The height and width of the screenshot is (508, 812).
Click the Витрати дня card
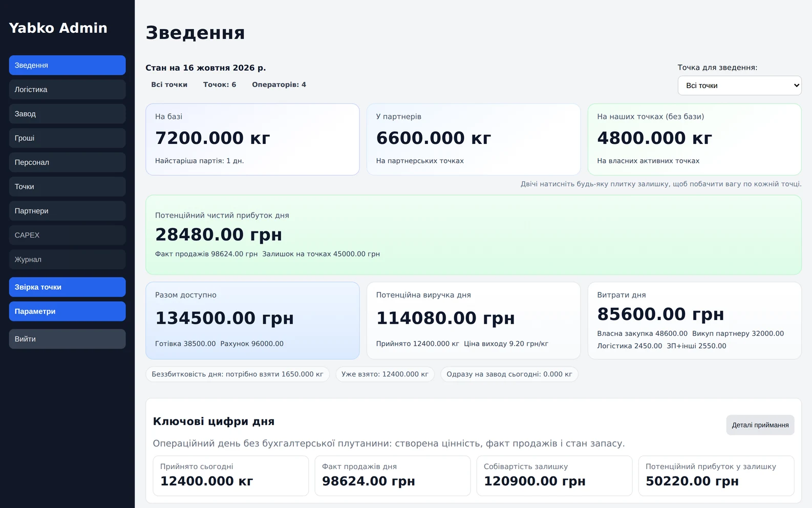695,321
